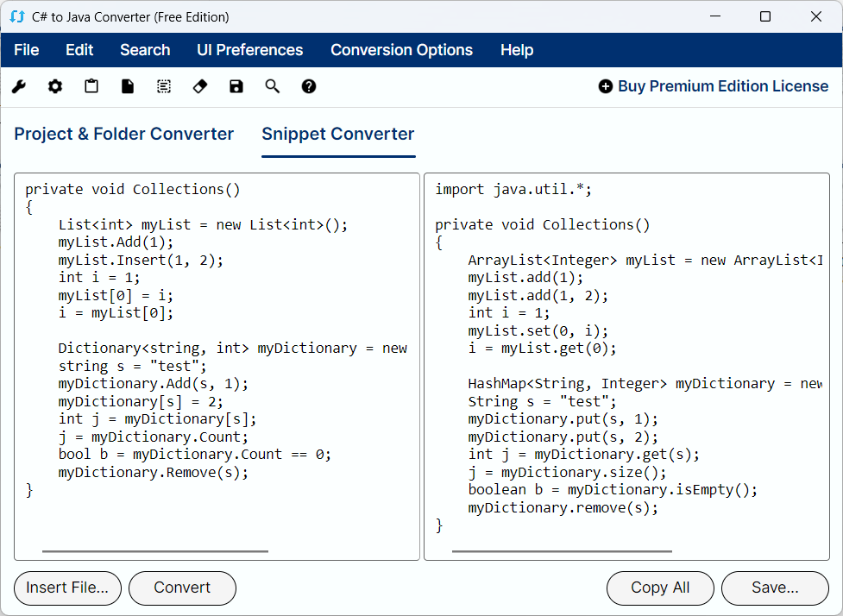Clear content with the eraser icon
843x616 pixels.
point(200,86)
